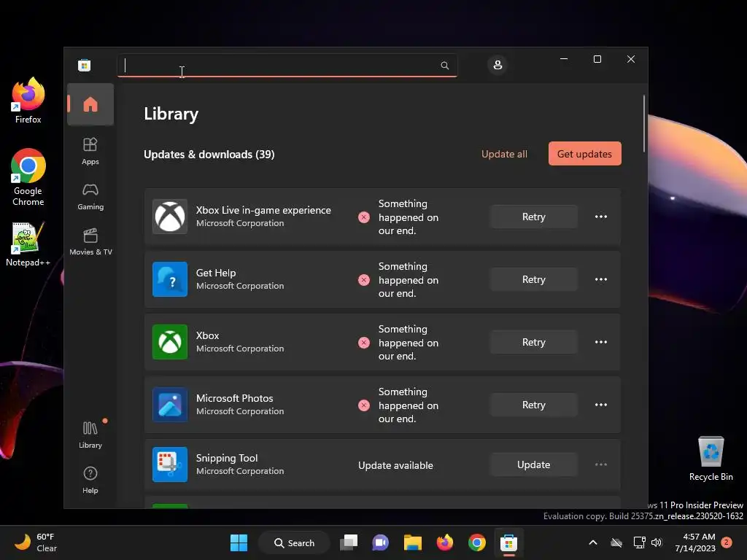Click the Get updates button
The width and height of the screenshot is (747, 560).
pyautogui.click(x=584, y=154)
